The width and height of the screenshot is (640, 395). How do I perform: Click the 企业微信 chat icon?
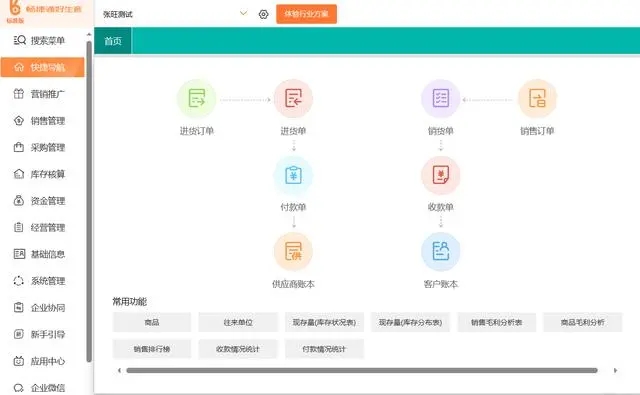coord(19,388)
